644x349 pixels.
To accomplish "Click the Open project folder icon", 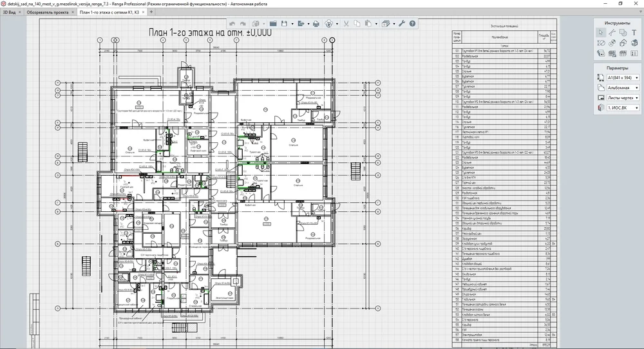I will point(273,24).
